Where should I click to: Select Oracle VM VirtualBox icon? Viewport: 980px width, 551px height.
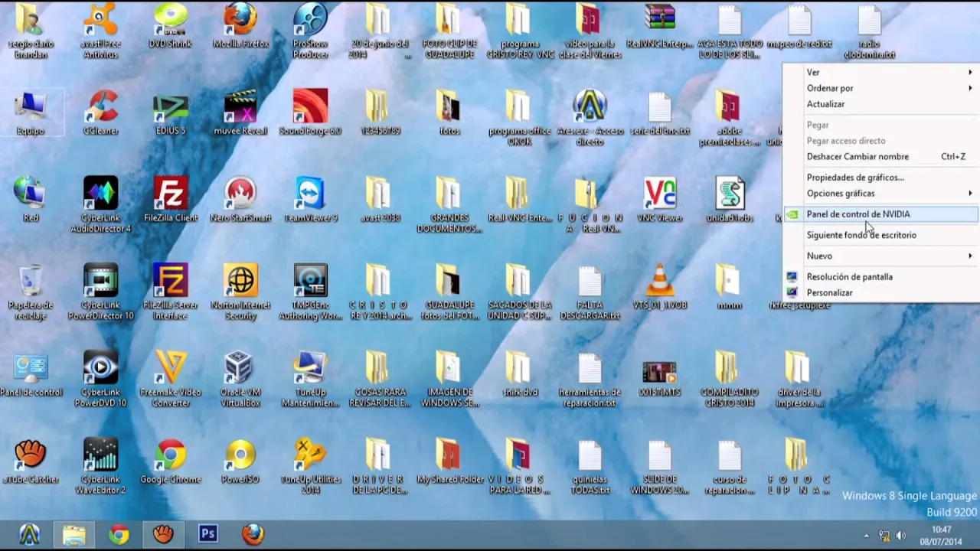click(240, 379)
